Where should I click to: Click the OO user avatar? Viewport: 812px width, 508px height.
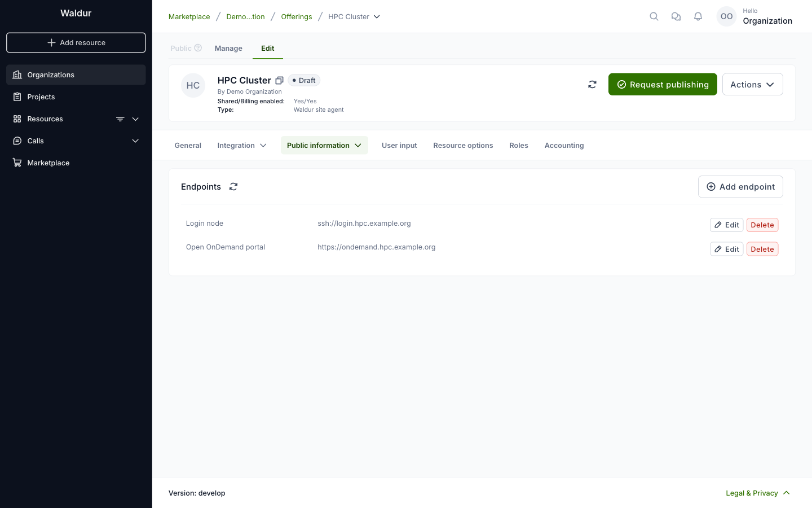726,16
